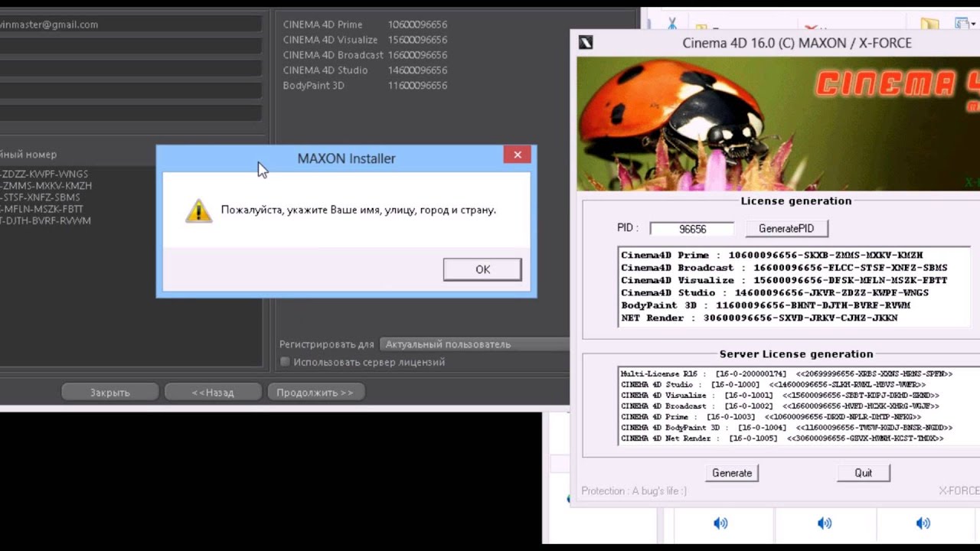This screenshot has height=551, width=980.
Task: Click the 'CINEMA 4D BodyPaint 3D [16-0-1004]' server line
Action: [x=786, y=428]
